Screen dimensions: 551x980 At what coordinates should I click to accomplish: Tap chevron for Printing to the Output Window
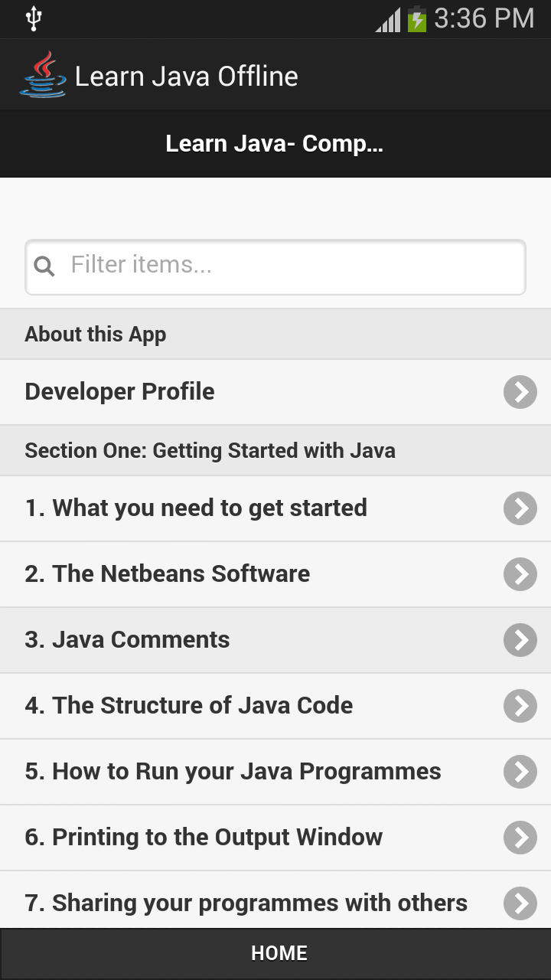(x=520, y=838)
